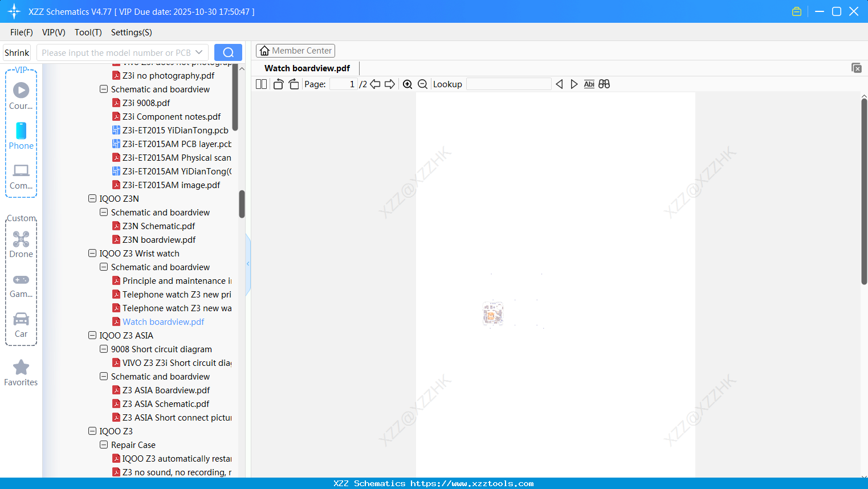Open Z3i Component notes.pdf
The image size is (868, 489).
pyautogui.click(x=172, y=117)
